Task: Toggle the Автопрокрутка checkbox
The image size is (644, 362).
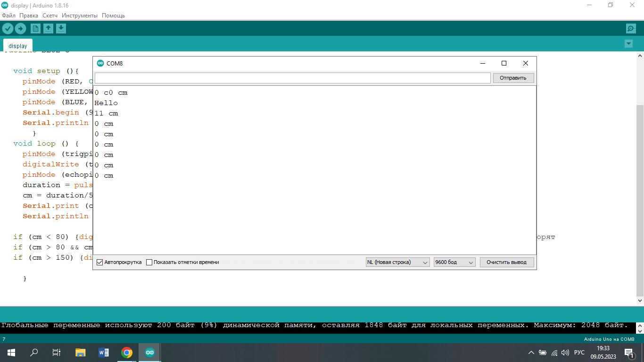Action: 99,262
